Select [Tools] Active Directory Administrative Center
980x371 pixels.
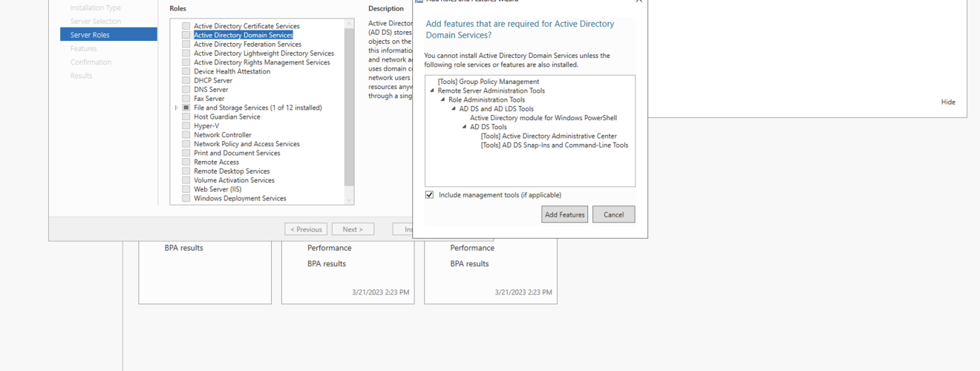pos(549,136)
